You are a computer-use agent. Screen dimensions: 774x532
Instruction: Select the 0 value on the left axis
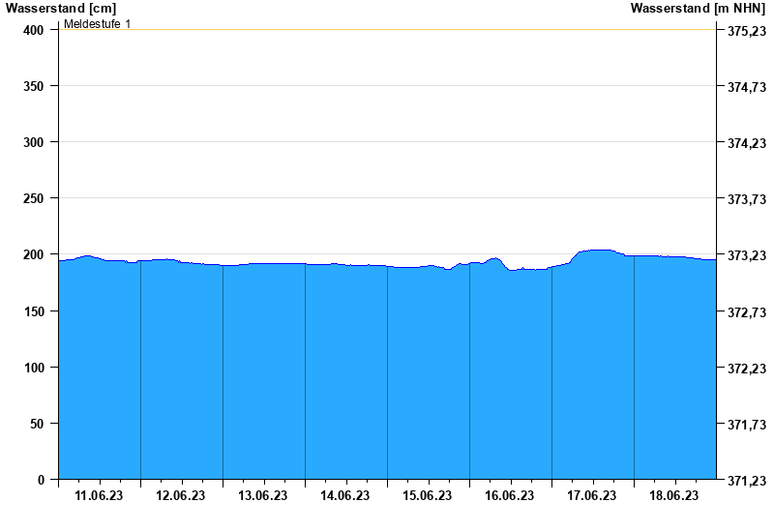(x=41, y=480)
